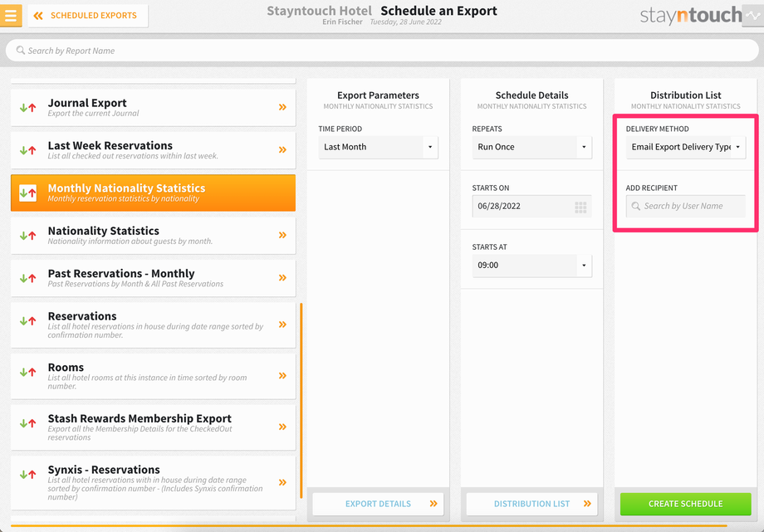The image size is (764, 532).
Task: Click the search magnifier in report search bar
Action: tap(21, 50)
